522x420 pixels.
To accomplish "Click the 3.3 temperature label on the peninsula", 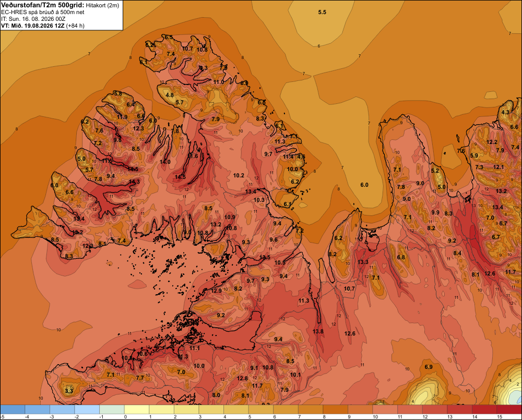I will (69, 391).
